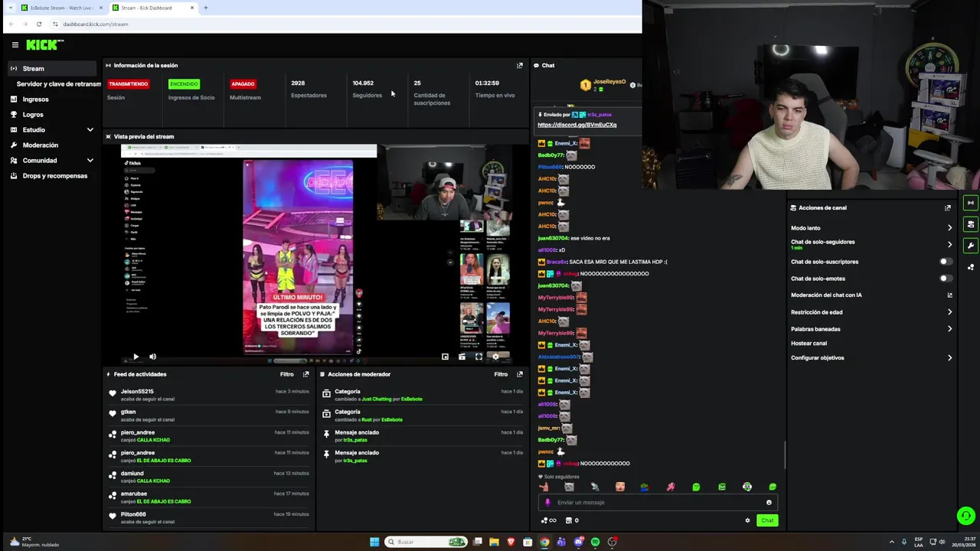Click the Tiempo en vivo 01:32:59 value
The height and width of the screenshot is (551, 980).
(487, 83)
